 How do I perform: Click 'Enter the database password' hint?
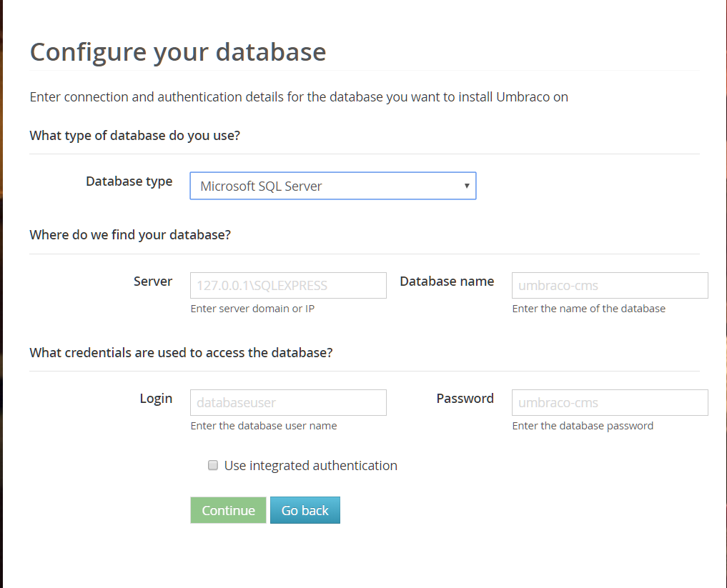coord(583,426)
